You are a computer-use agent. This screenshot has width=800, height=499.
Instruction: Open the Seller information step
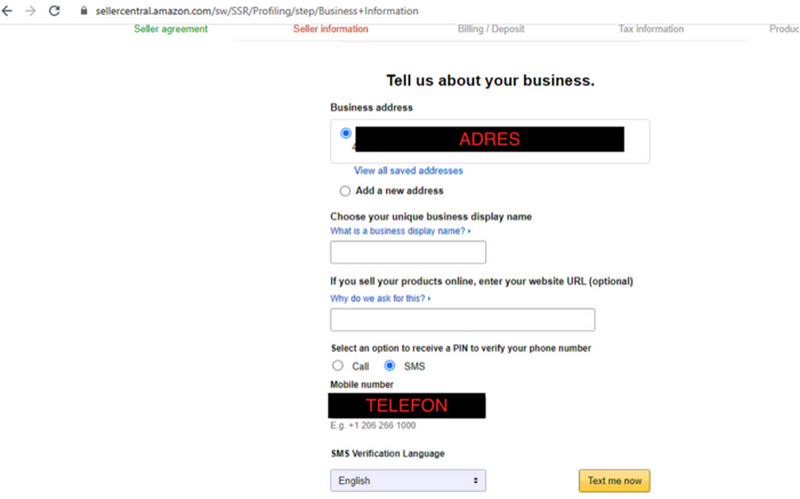tap(331, 29)
